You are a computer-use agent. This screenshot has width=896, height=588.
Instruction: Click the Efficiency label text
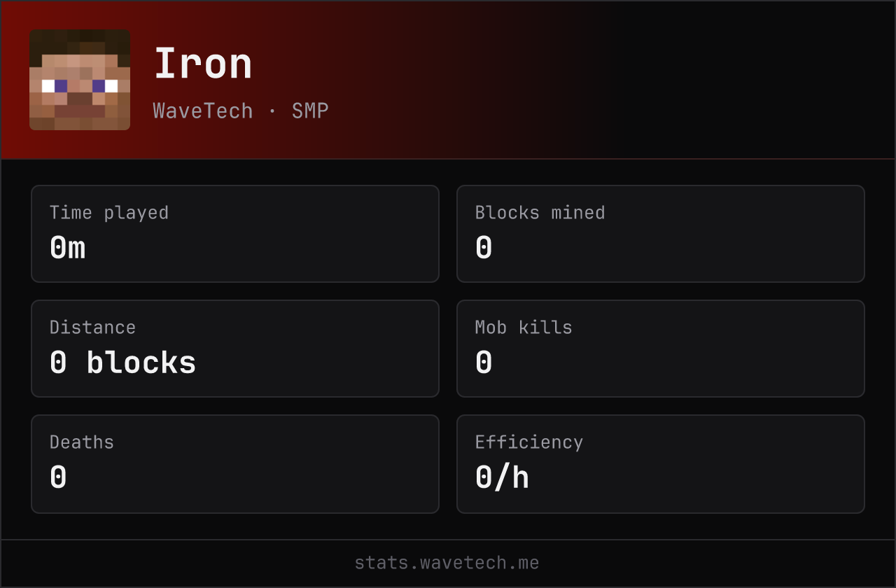pyautogui.click(x=529, y=442)
